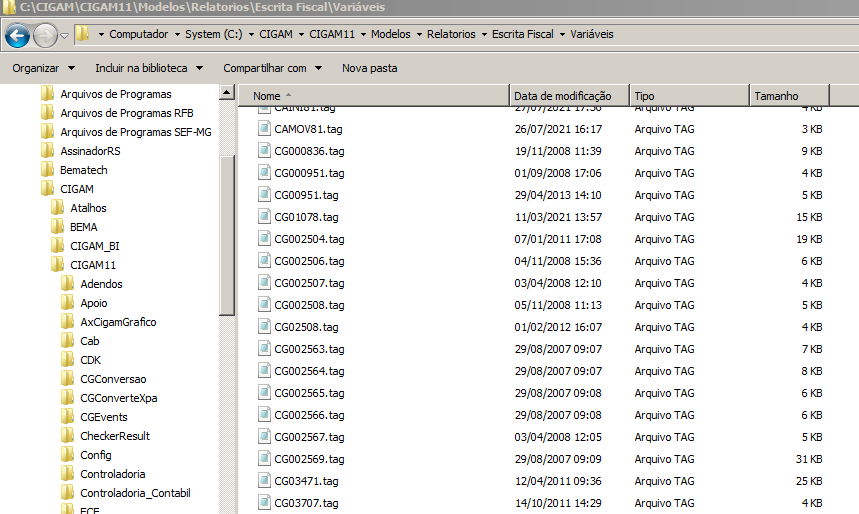
Task: Create a new folder with Nova pasta
Action: click(370, 68)
